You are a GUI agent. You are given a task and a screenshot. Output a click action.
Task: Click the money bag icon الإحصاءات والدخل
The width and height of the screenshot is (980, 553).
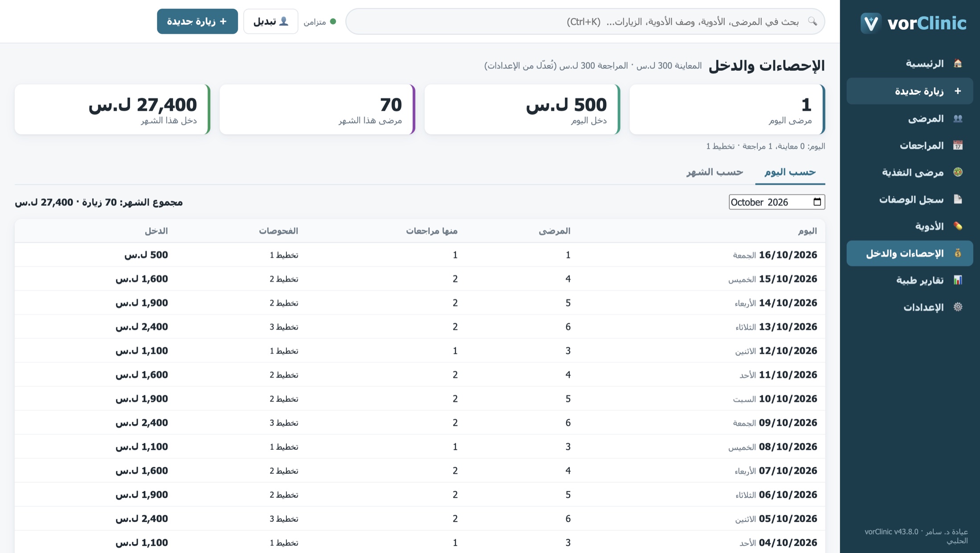point(958,253)
